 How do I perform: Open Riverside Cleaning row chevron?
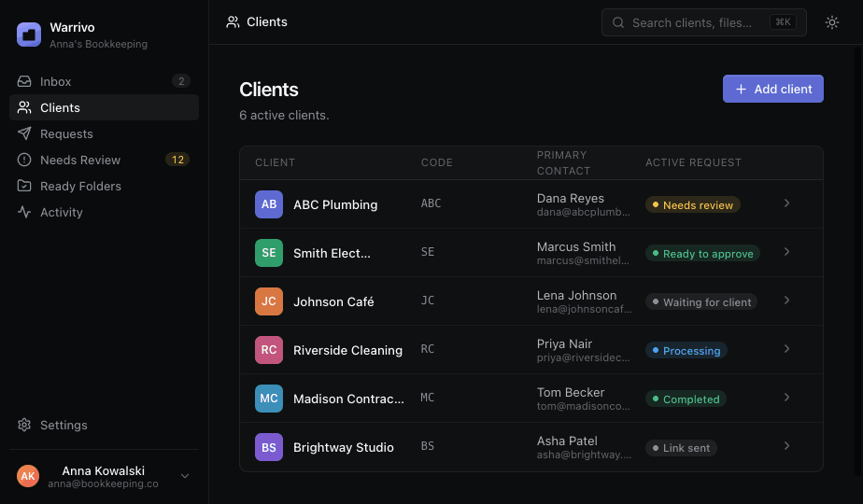786,349
